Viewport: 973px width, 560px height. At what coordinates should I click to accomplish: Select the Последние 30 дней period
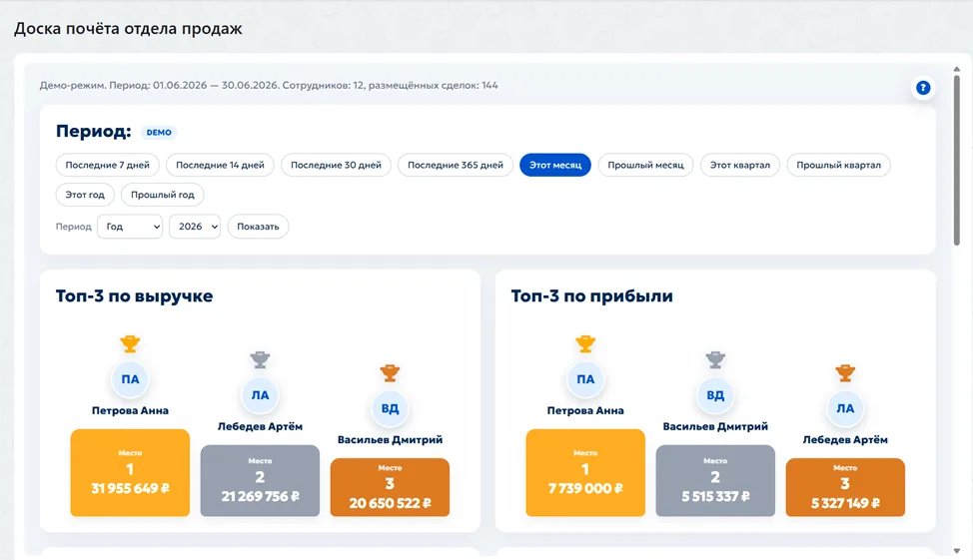click(x=336, y=165)
